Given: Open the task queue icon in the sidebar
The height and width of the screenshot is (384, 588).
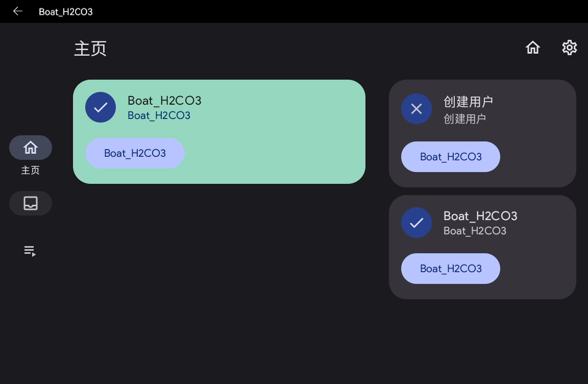Looking at the screenshot, I should [30, 251].
